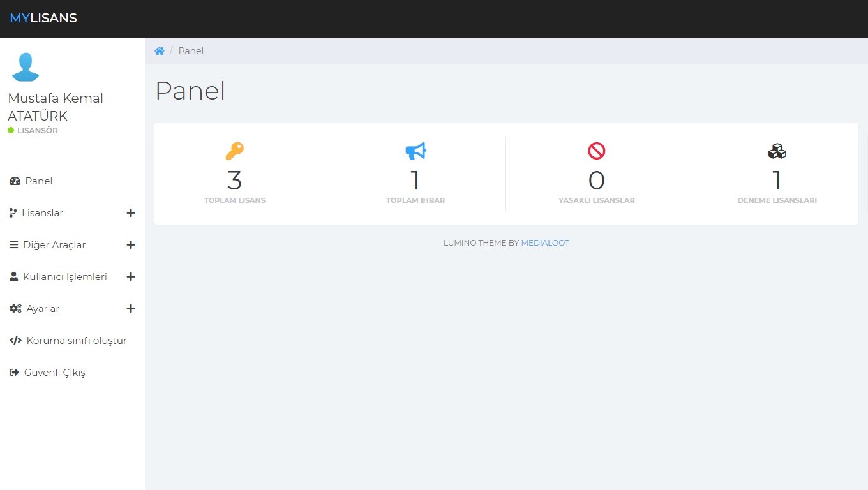Click the orange key icon
The width and height of the screenshot is (868, 490).
pos(234,151)
